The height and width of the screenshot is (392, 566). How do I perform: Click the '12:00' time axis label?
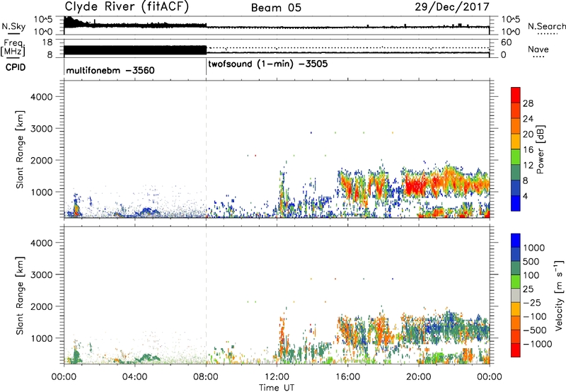point(277,377)
